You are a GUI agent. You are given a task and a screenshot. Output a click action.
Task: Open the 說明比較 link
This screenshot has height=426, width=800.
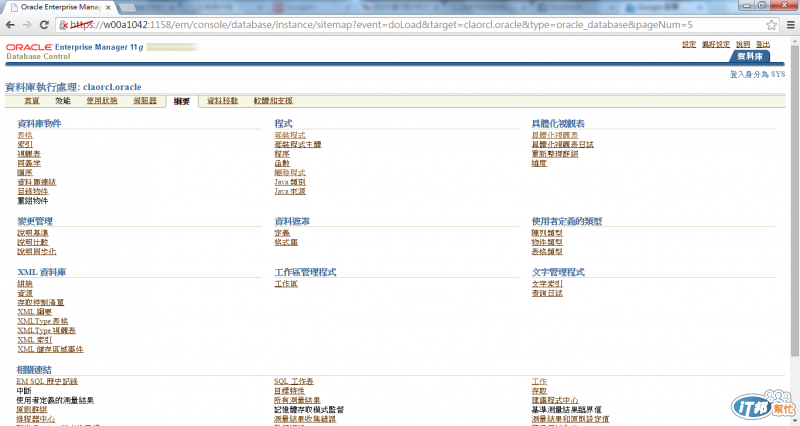(x=33, y=242)
